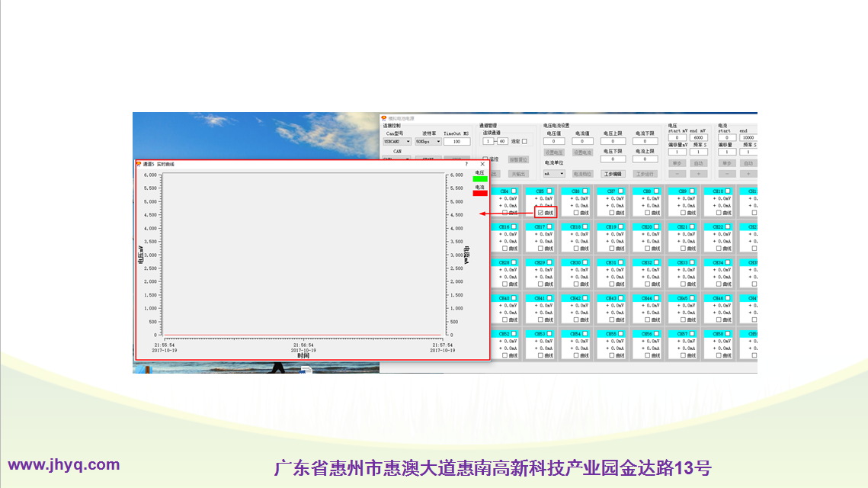Close the 实时曲线 chart window
Screen dimensions: 868x488
click(482, 164)
